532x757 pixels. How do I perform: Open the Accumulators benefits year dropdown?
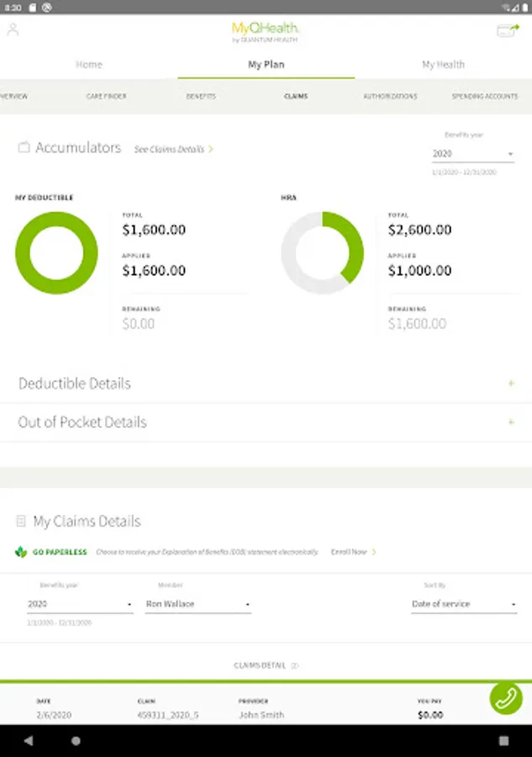[x=472, y=155]
